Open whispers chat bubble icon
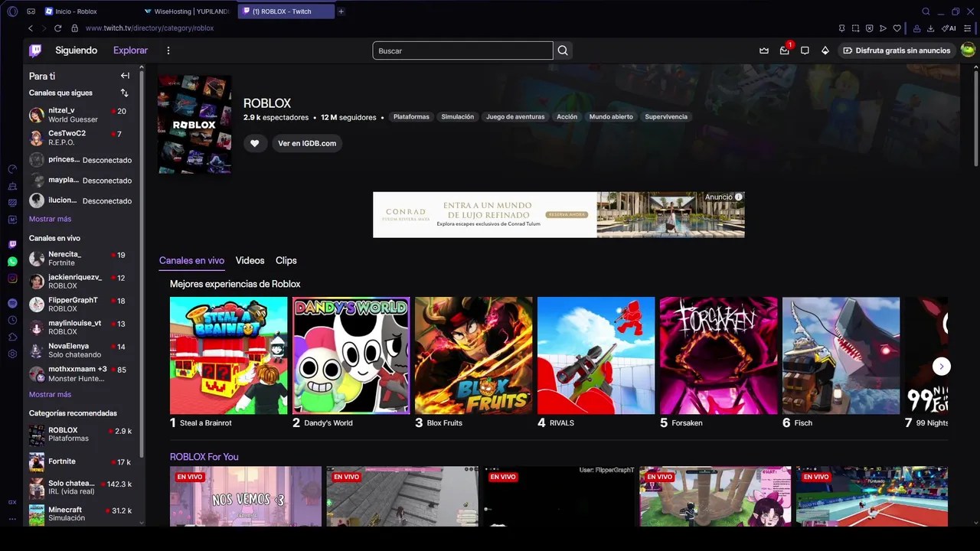 805,51
